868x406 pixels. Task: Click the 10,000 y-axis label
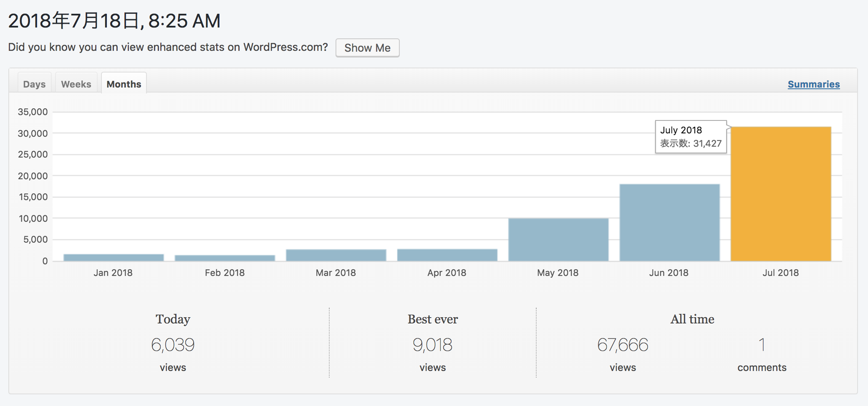pyautogui.click(x=33, y=218)
